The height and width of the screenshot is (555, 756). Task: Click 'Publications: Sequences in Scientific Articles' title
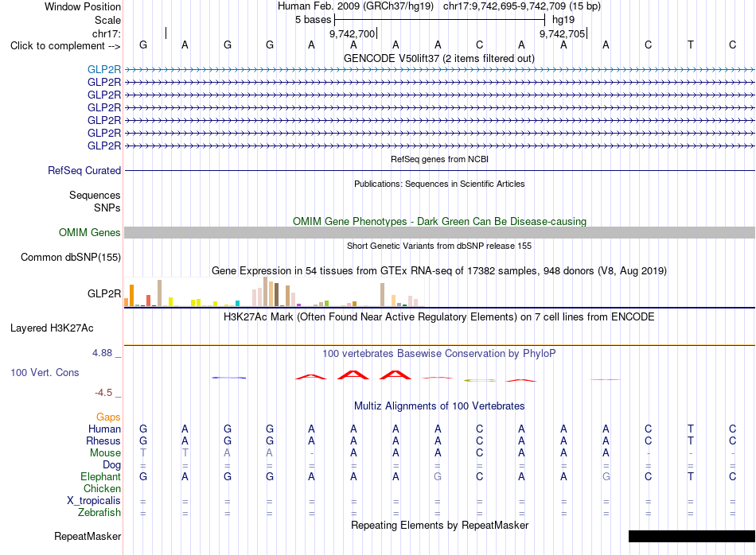point(439,184)
